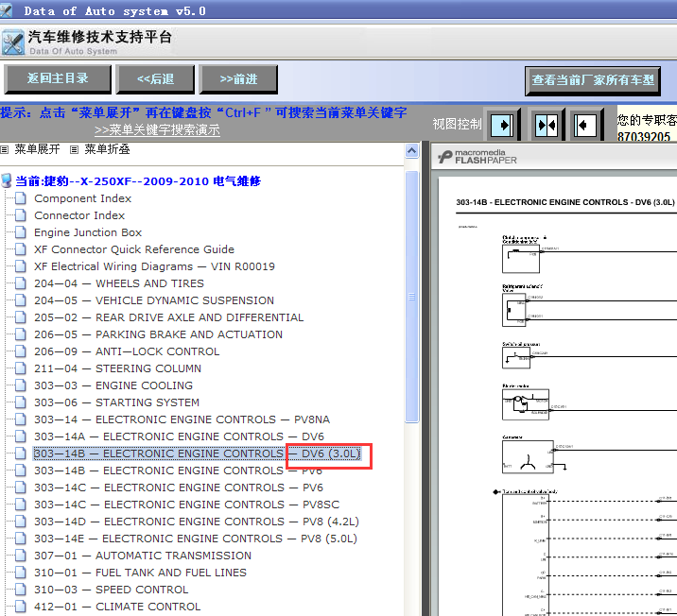Collapse the menu with 菜单折叠
This screenshot has height=616, width=677.
coord(107,149)
